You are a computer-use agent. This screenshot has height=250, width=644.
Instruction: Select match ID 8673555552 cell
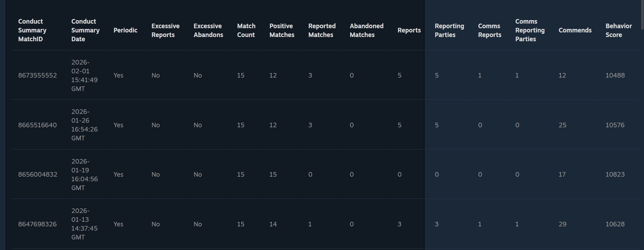pyautogui.click(x=37, y=75)
